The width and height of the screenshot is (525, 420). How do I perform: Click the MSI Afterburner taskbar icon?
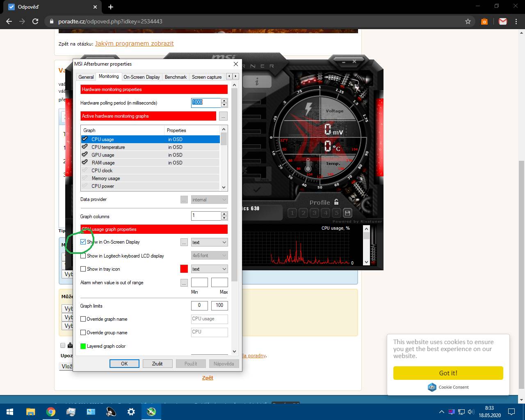151,412
